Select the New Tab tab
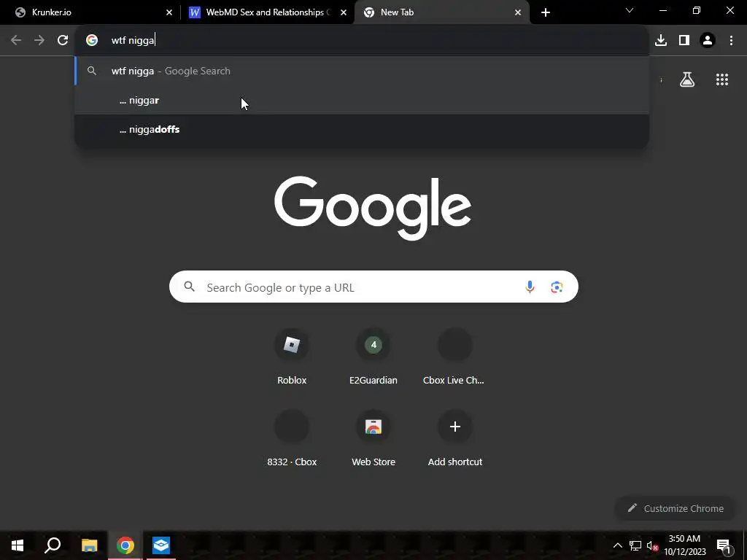Viewport: 747px width, 560px height. pyautogui.click(x=441, y=12)
